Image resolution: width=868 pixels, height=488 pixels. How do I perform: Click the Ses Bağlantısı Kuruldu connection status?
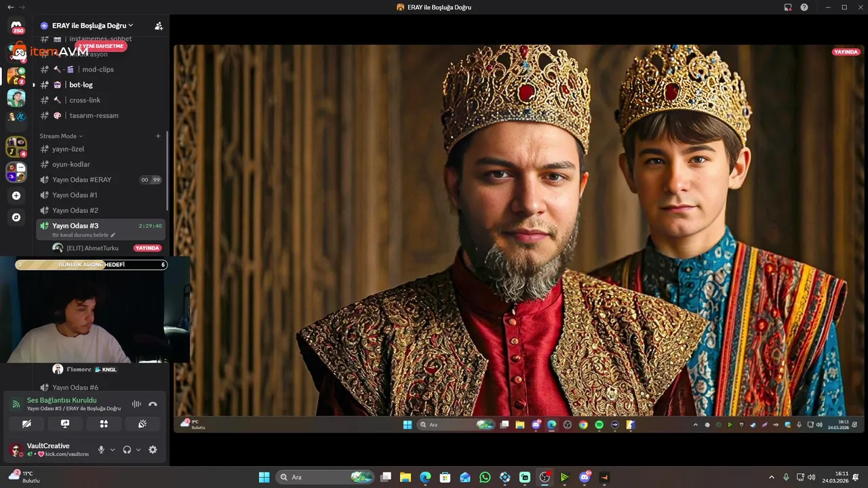pyautogui.click(x=62, y=400)
